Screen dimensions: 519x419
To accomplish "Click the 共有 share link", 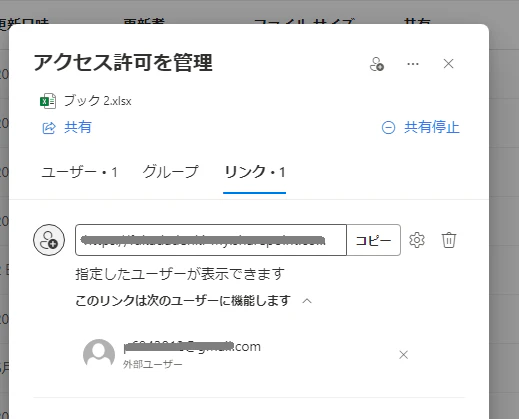I will [67, 127].
